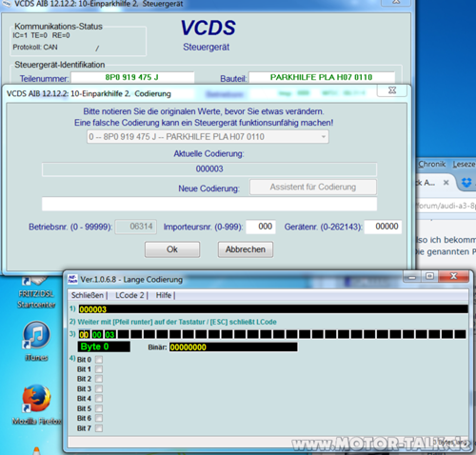Open the Hilfe menu item
The width and height of the screenshot is (476, 455).
pos(164,295)
